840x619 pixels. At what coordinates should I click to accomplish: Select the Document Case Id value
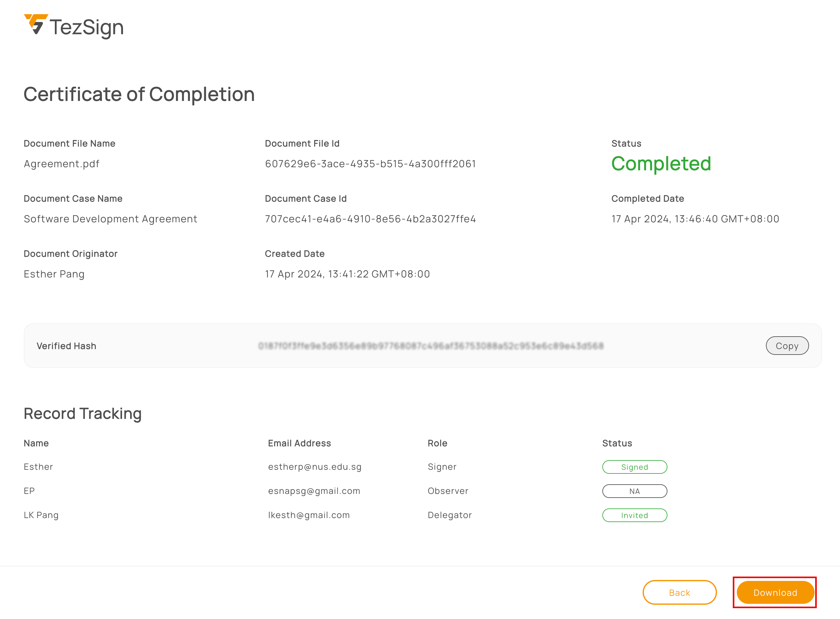[x=370, y=219]
